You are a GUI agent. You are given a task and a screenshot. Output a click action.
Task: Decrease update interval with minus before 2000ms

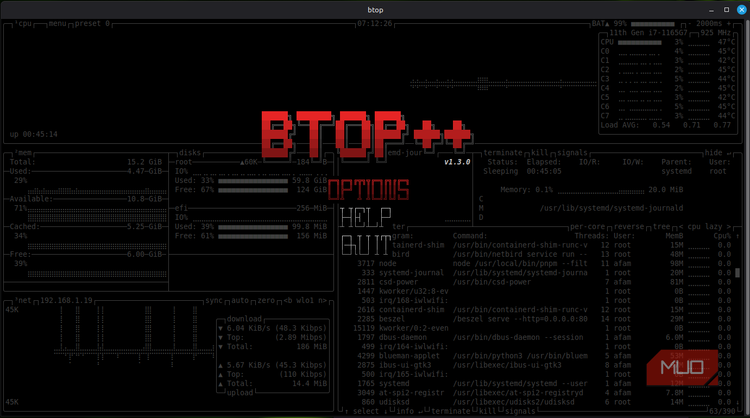[x=690, y=23]
